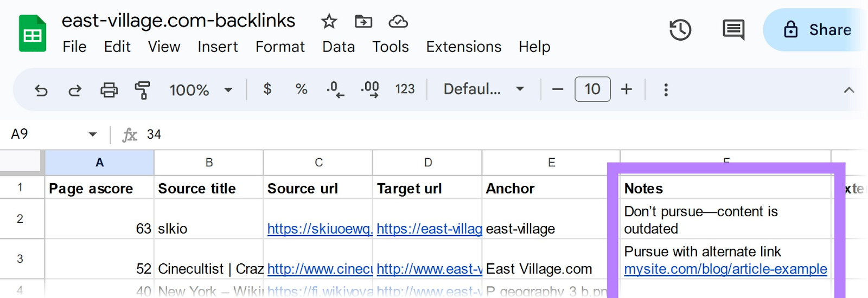868x298 pixels.
Task: Collapse the toolbar with chevron arrow
Action: coord(849,90)
